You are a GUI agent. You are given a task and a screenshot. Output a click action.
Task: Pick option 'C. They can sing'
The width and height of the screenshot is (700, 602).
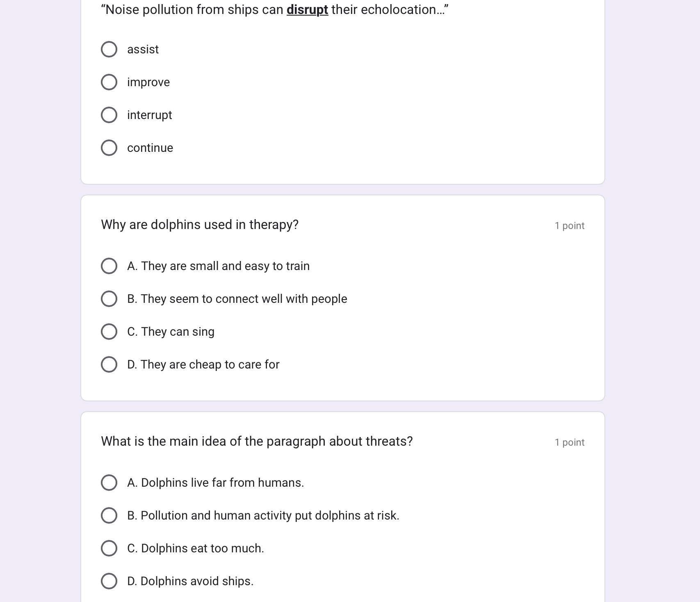click(109, 332)
